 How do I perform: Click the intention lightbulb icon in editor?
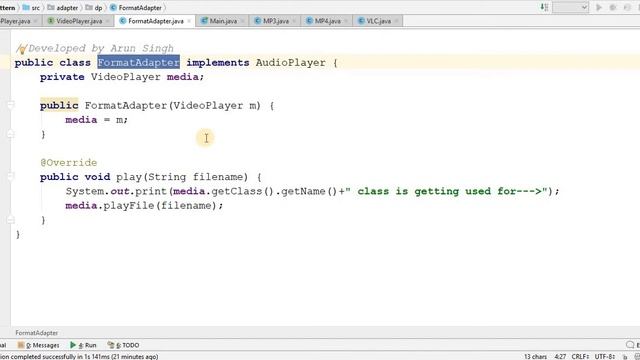coord(21,49)
